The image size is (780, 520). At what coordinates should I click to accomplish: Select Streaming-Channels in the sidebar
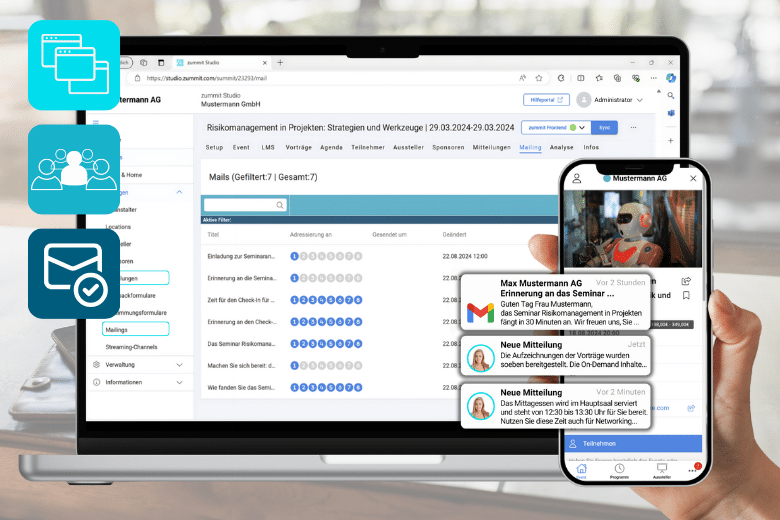pyautogui.click(x=130, y=346)
